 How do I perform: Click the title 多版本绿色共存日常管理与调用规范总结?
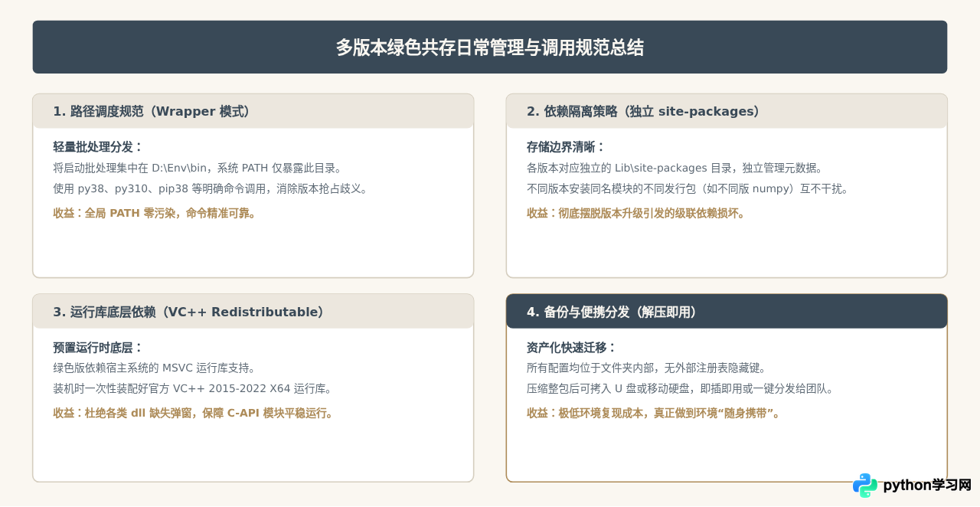pyautogui.click(x=490, y=47)
